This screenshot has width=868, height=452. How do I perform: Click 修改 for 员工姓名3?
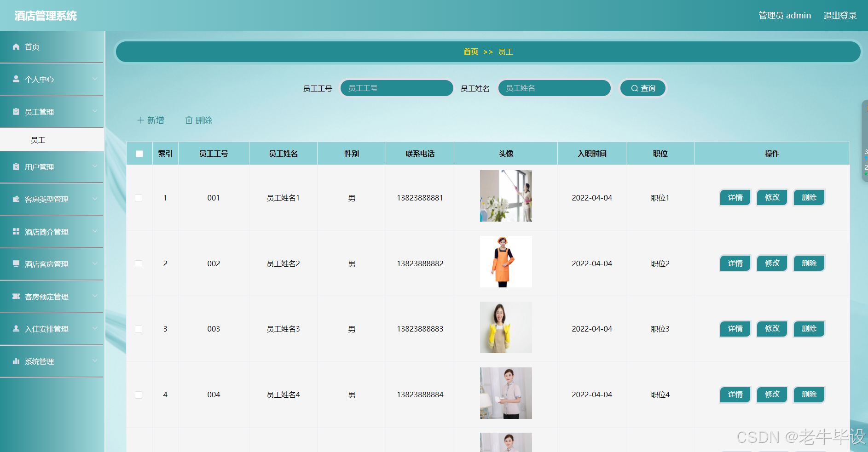[772, 329]
